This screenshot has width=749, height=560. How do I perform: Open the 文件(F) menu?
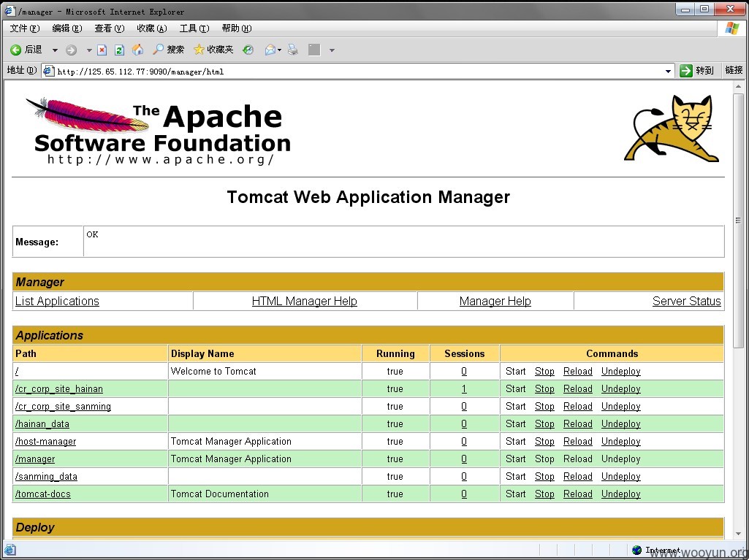[25, 28]
